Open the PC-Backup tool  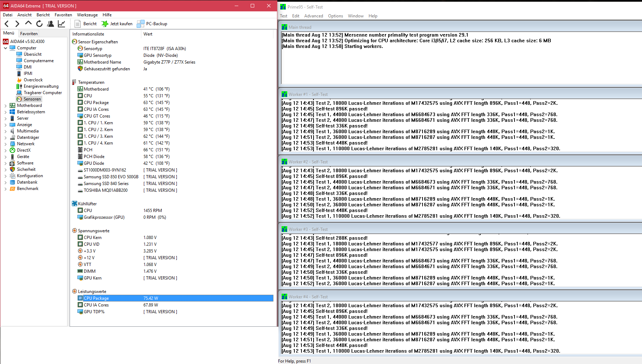pos(152,24)
